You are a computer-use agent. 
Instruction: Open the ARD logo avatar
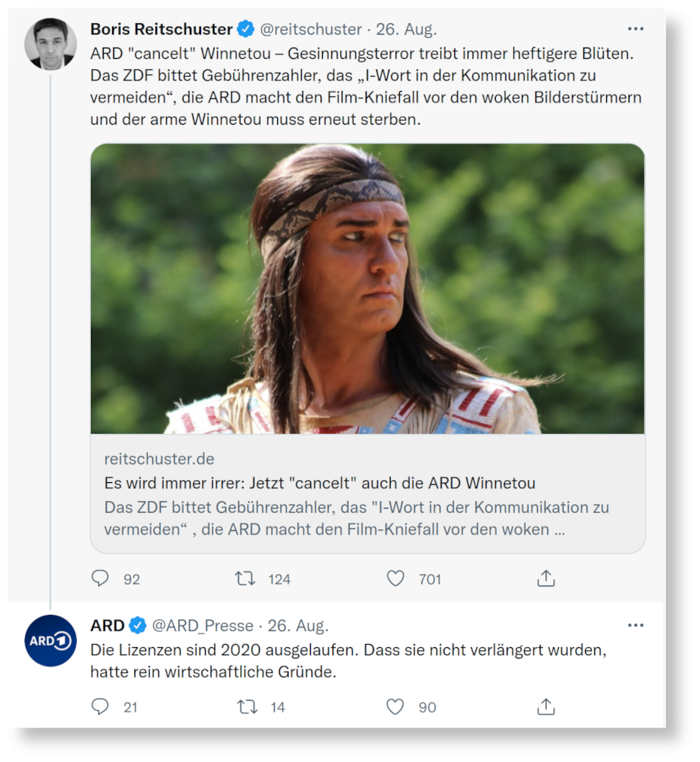[x=50, y=640]
